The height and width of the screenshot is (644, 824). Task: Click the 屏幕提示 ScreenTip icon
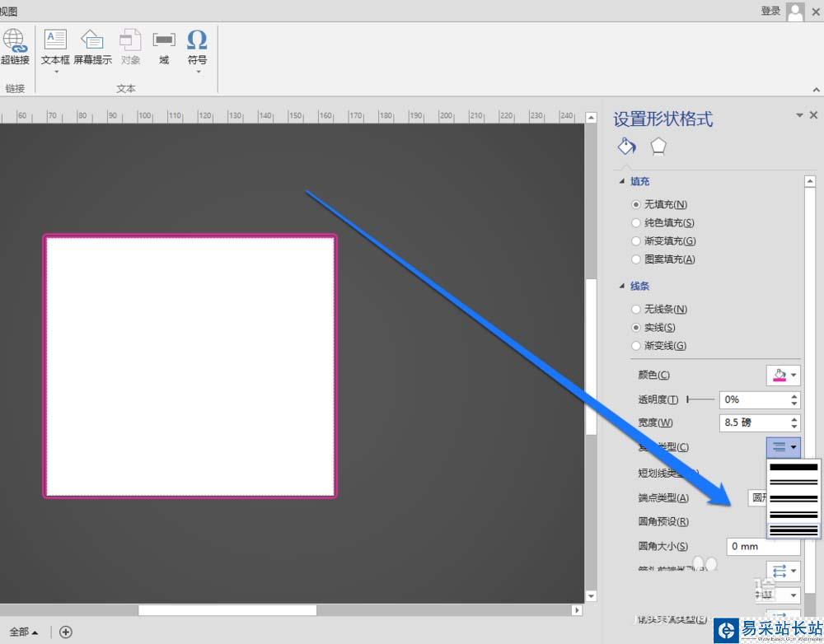click(92, 40)
